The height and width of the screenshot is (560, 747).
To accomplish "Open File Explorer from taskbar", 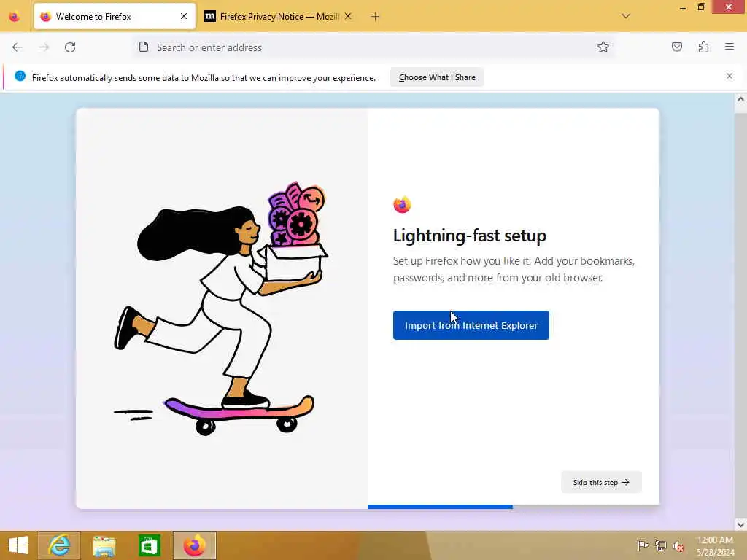I will [x=104, y=545].
